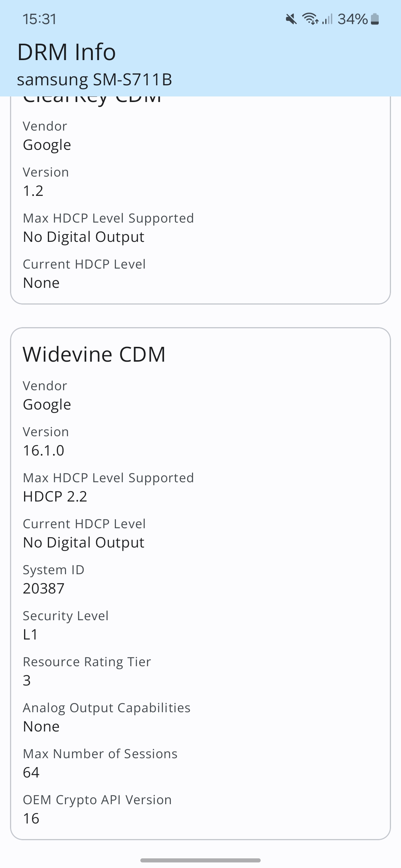Tap ClearKey version value 1.2

pyautogui.click(x=33, y=191)
